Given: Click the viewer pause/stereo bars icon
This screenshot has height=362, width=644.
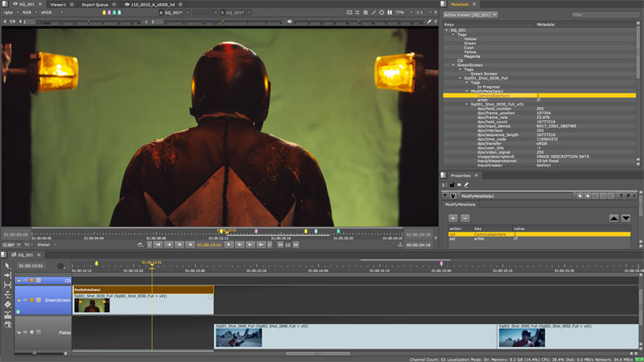Looking at the screenshot, I should pyautogui.click(x=390, y=13).
